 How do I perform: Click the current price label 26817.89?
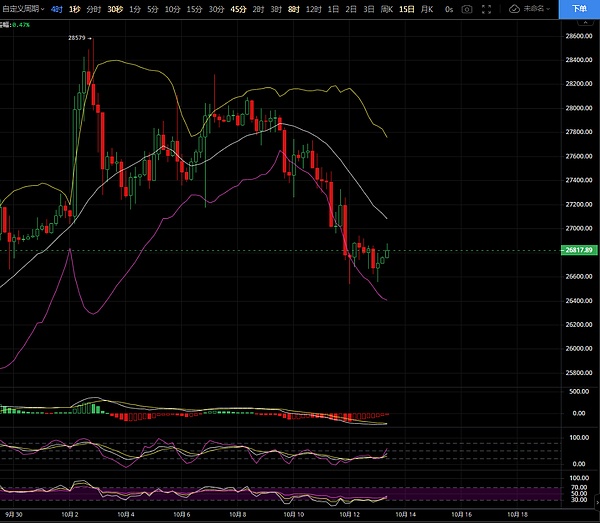580,250
